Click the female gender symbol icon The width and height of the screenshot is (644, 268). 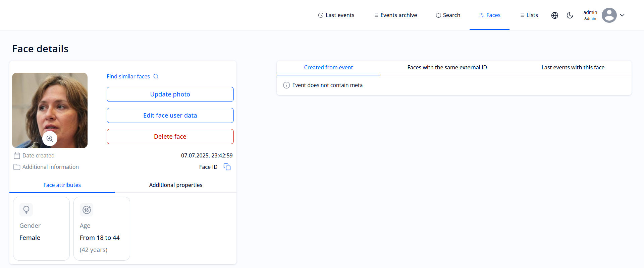click(x=26, y=210)
